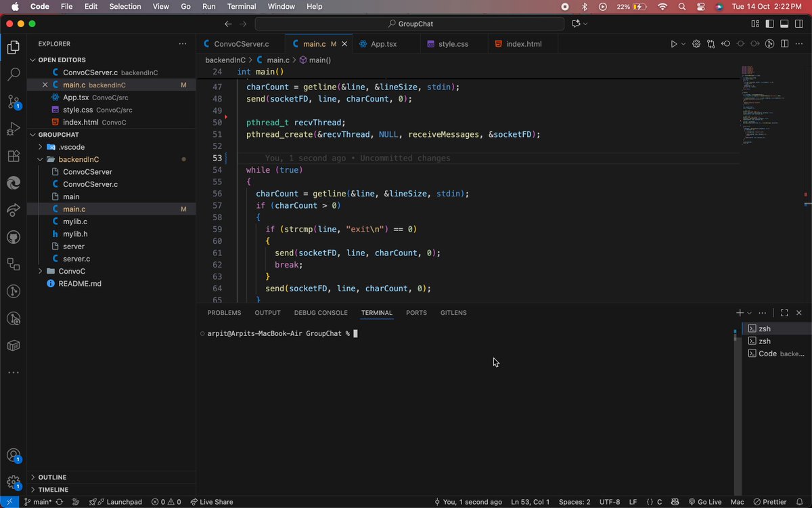Collapse the GROUPCHAT folder section
The image size is (812, 508).
point(58,135)
